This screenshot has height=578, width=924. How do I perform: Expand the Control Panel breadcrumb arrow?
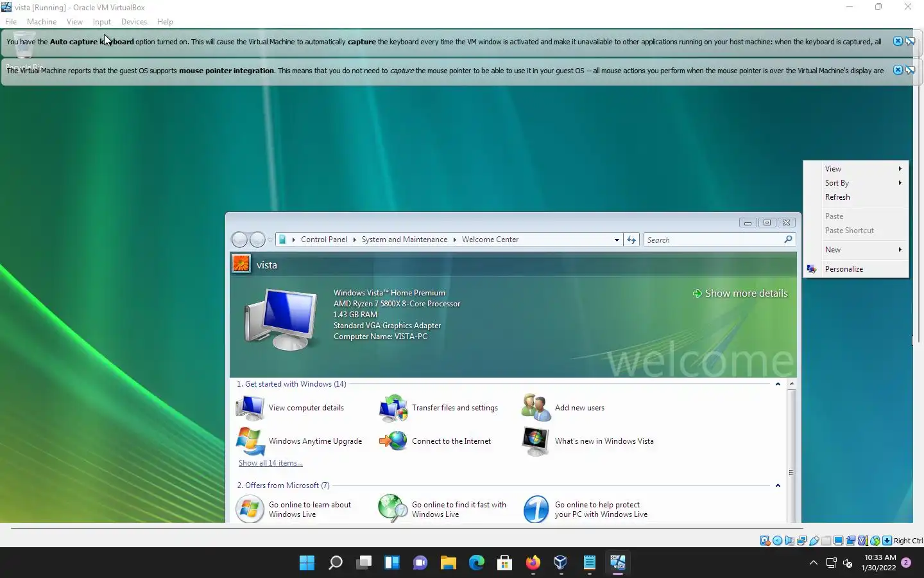coord(354,240)
